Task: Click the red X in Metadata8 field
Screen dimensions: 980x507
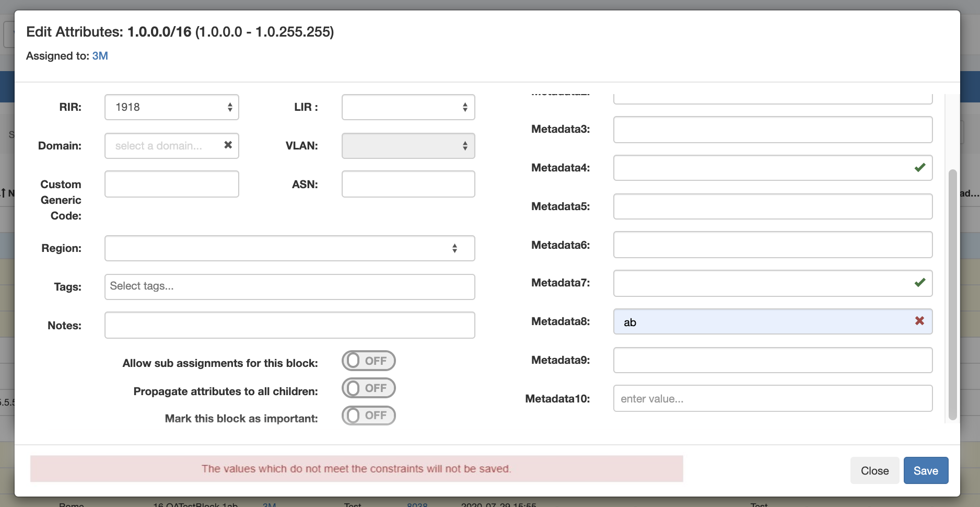Action: pos(919,321)
